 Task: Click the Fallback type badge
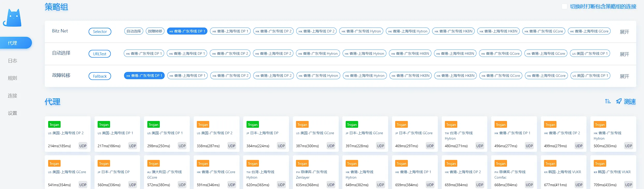(x=100, y=76)
